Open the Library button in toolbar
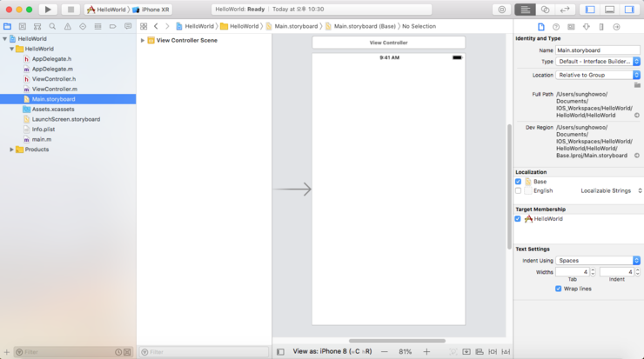The height and width of the screenshot is (359, 644). tap(501, 10)
